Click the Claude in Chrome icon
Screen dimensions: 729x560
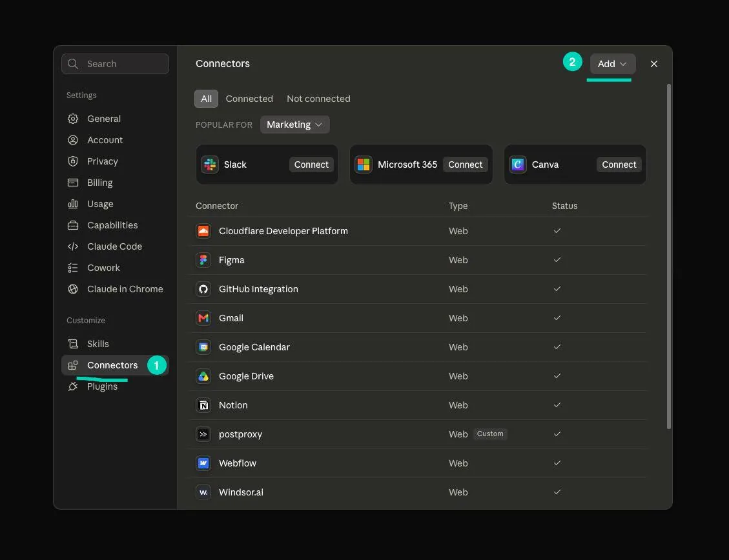click(x=73, y=289)
